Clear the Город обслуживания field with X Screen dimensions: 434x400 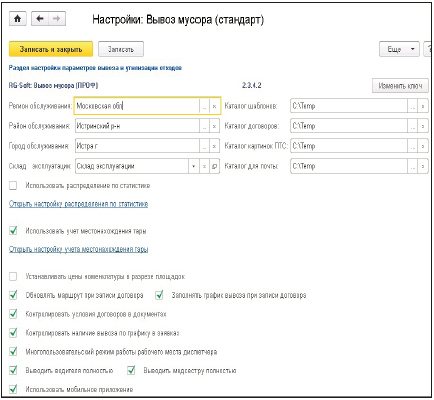[214, 146]
